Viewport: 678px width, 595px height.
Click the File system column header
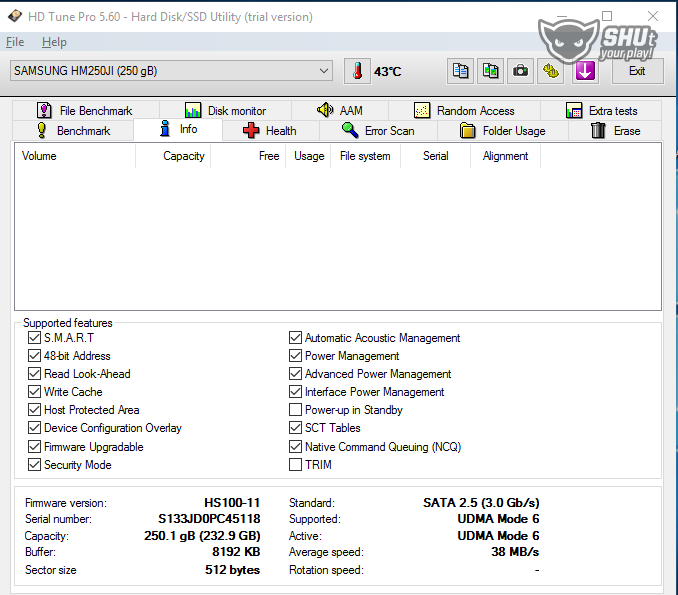point(365,156)
